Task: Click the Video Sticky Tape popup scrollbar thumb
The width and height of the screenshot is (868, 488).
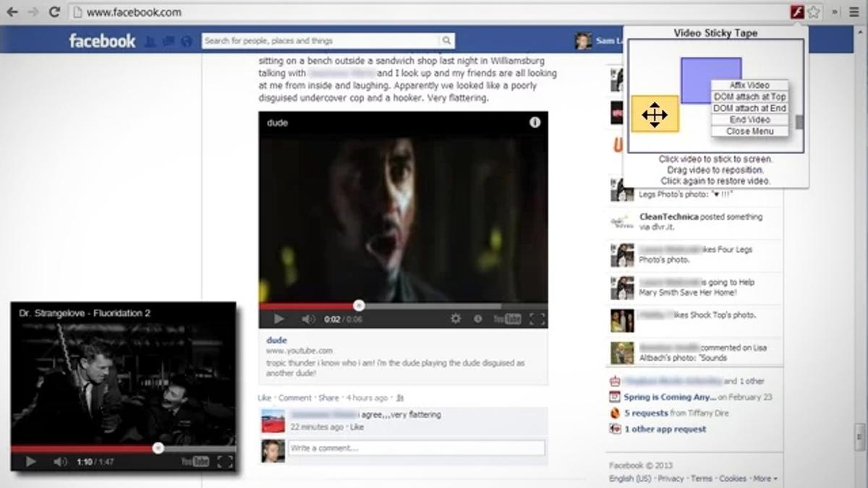Action: click(799, 122)
